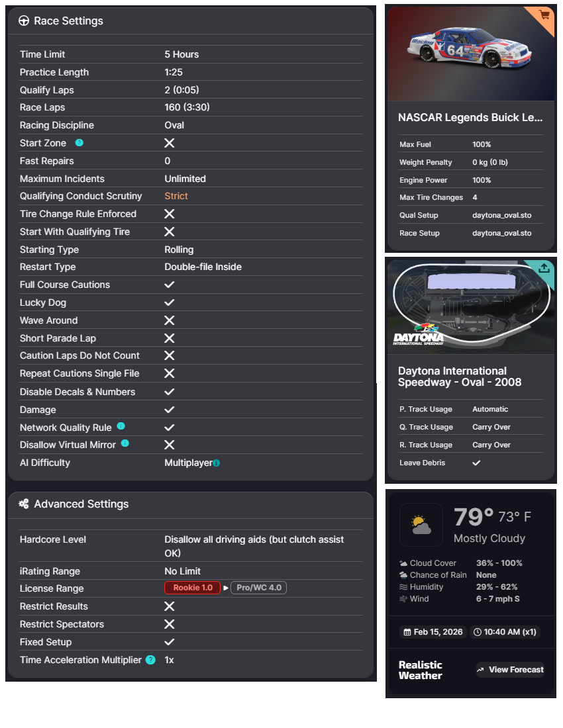Click the shopping cart icon on car card

click(544, 15)
